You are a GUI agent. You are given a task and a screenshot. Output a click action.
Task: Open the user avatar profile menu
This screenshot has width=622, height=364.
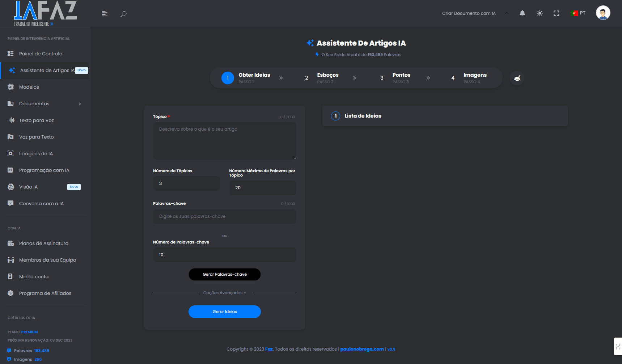603,13
